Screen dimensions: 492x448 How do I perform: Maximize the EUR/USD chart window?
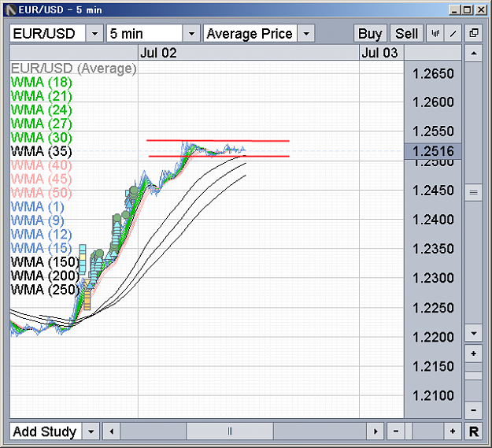468,10
